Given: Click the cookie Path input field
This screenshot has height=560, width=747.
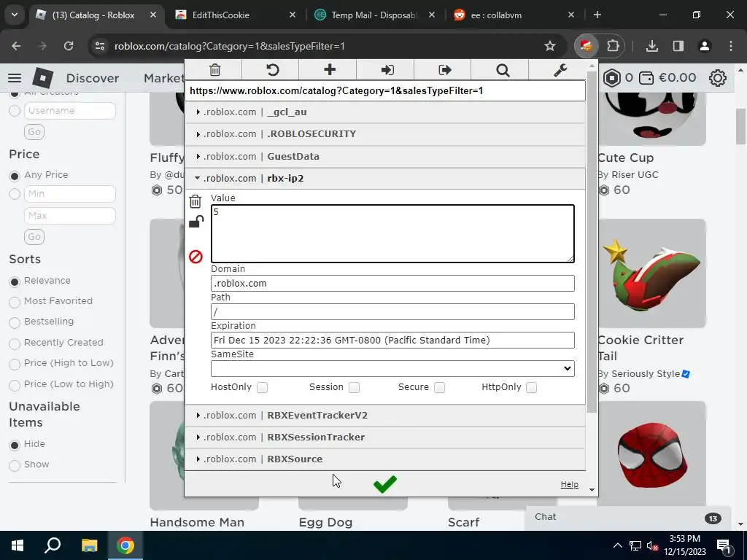Looking at the screenshot, I should click(x=392, y=312).
